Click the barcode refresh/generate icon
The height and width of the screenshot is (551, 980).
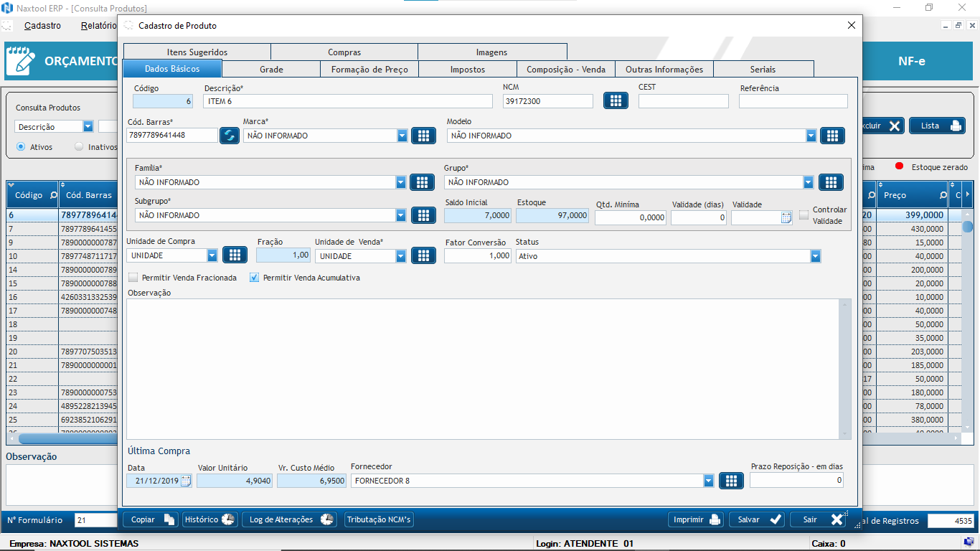(230, 136)
